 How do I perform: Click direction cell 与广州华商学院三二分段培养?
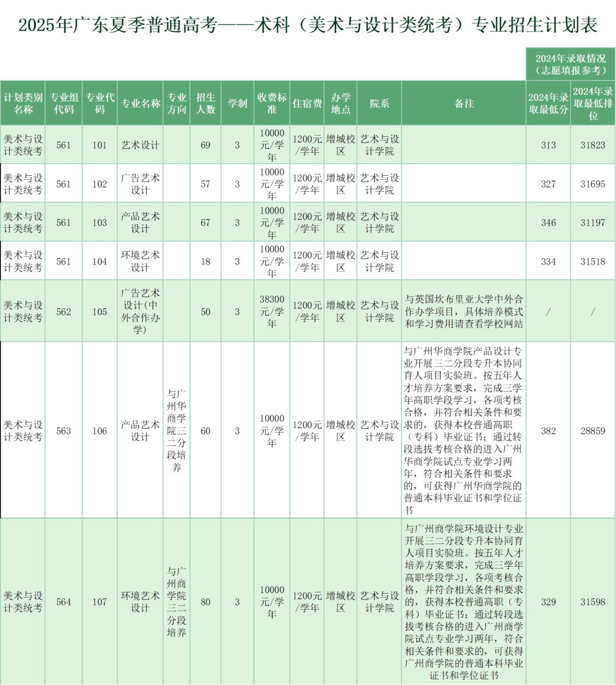click(x=177, y=430)
